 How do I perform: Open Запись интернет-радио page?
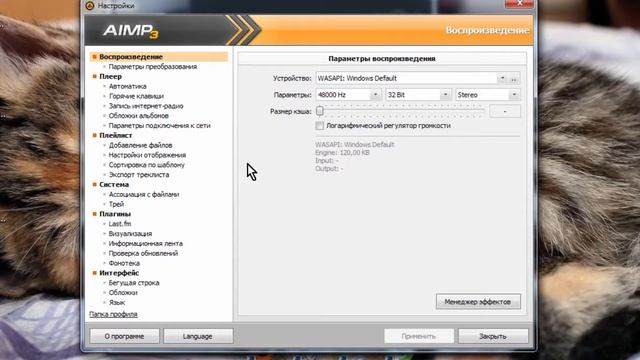pos(146,106)
